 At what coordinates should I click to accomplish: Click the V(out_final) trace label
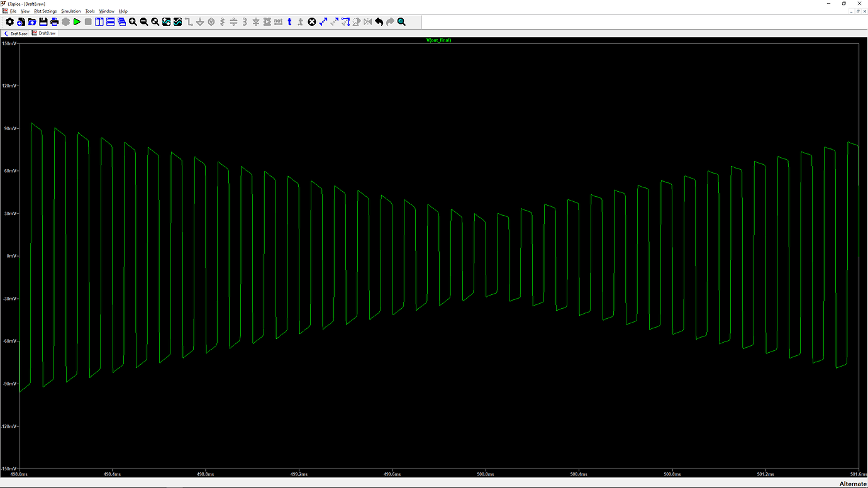[x=438, y=40]
